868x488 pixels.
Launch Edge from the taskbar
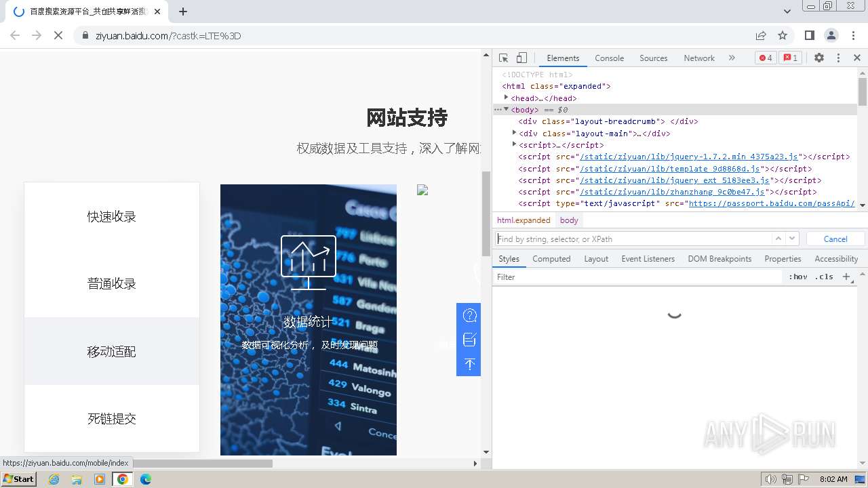(145, 479)
